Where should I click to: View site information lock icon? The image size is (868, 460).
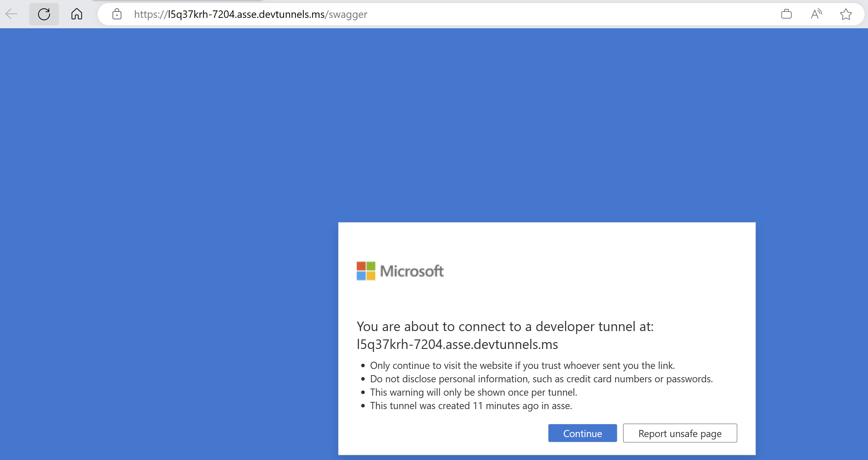[117, 14]
